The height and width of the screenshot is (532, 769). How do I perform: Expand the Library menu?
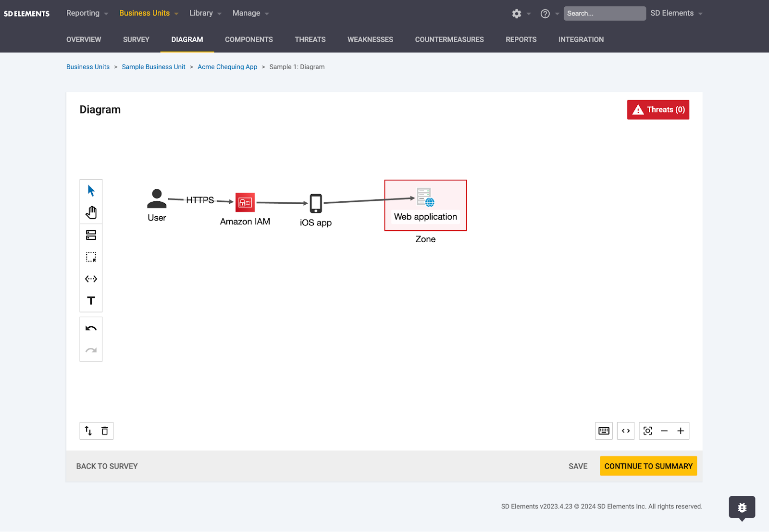[x=205, y=13]
